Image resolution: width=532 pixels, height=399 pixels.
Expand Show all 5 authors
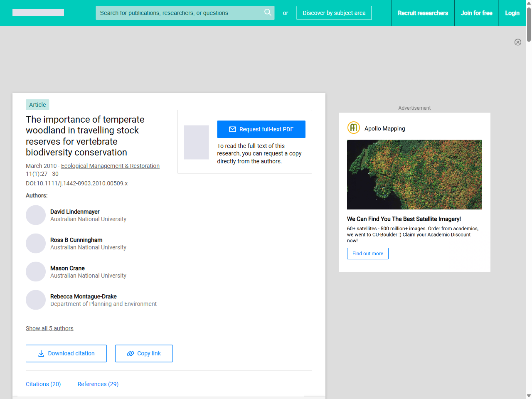(x=49, y=328)
